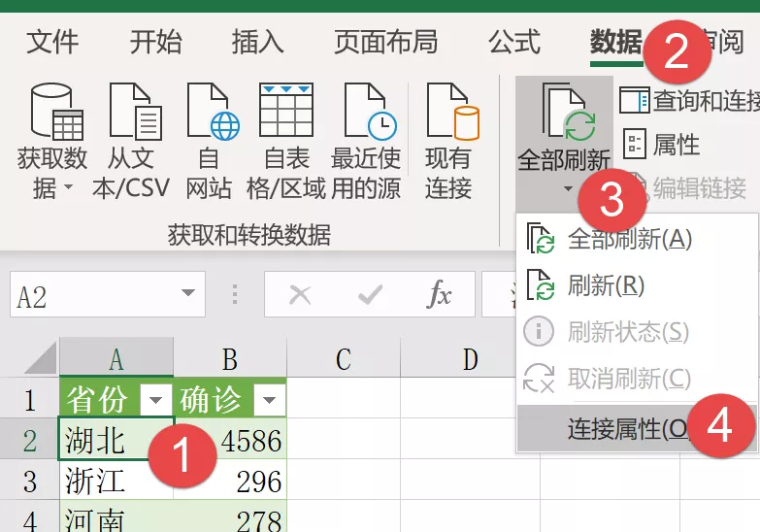The height and width of the screenshot is (532, 760).
Task: Select column C header
Action: pos(344,358)
